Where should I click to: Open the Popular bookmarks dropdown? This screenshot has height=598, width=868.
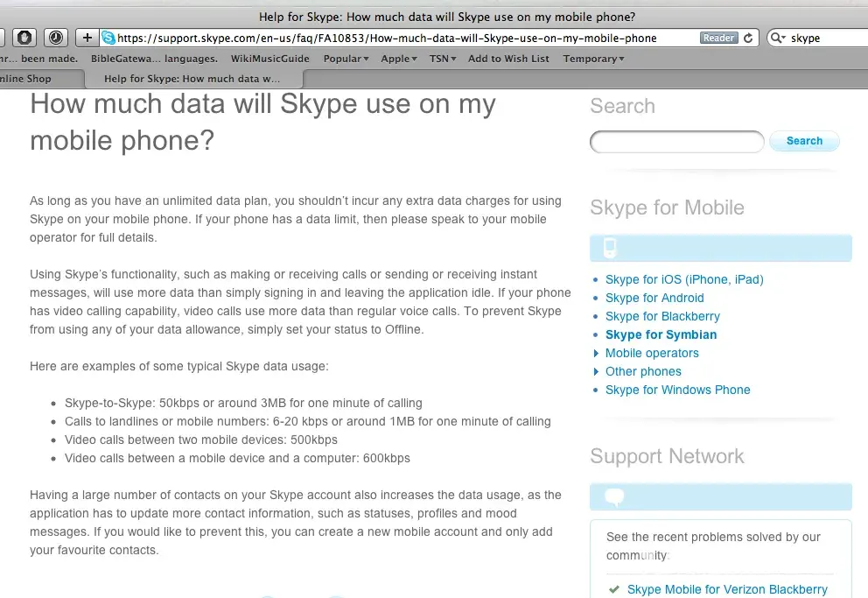(346, 59)
